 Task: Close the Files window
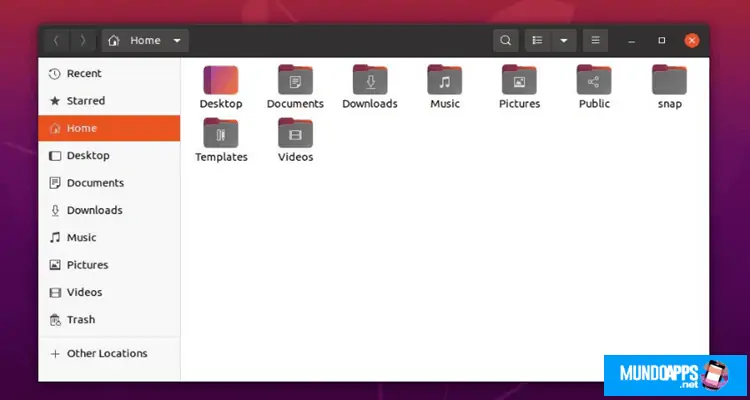click(692, 41)
